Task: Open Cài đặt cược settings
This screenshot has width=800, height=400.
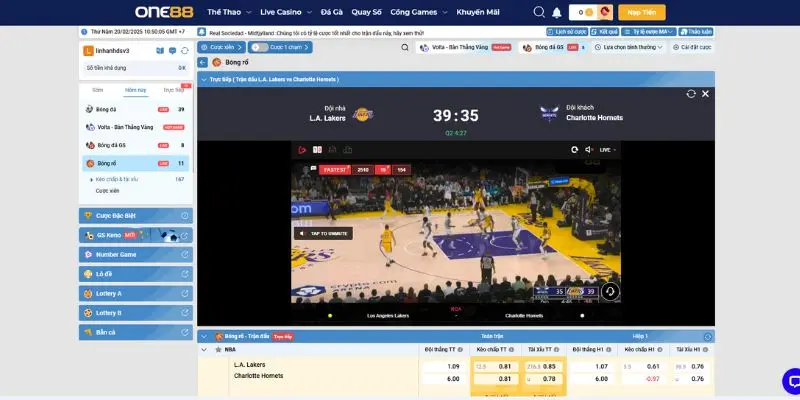Action: click(691, 47)
